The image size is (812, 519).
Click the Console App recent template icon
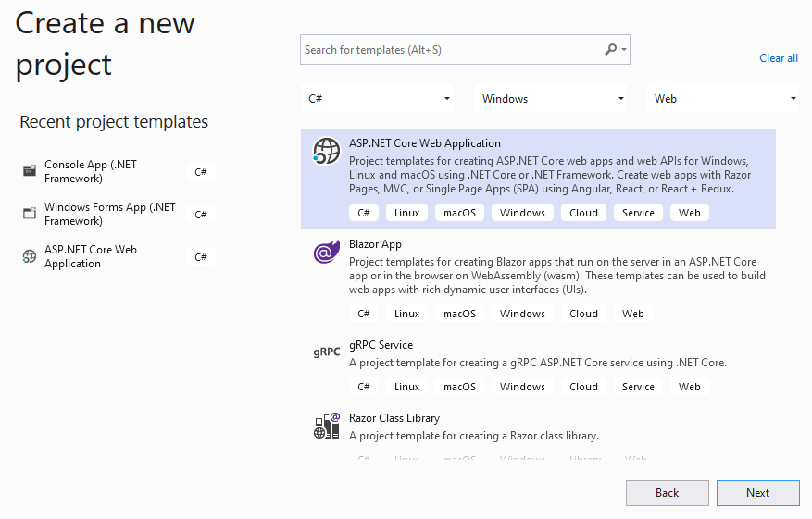(x=30, y=171)
